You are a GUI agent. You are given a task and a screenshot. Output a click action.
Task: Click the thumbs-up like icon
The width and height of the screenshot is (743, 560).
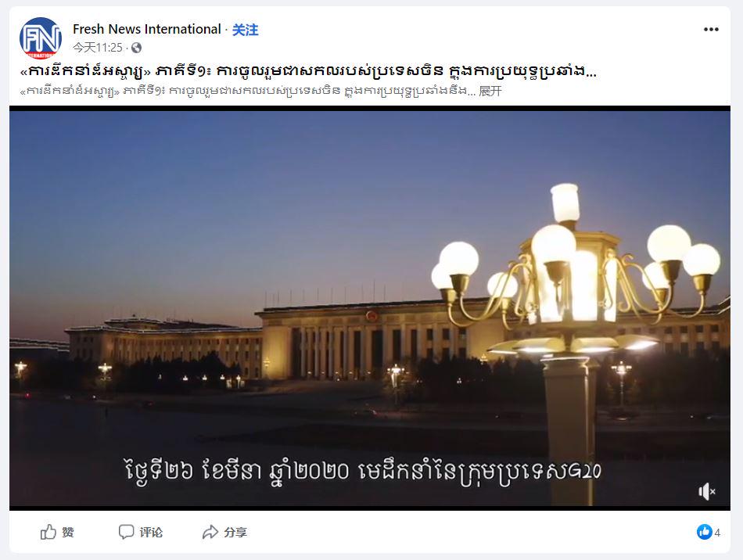tap(48, 532)
